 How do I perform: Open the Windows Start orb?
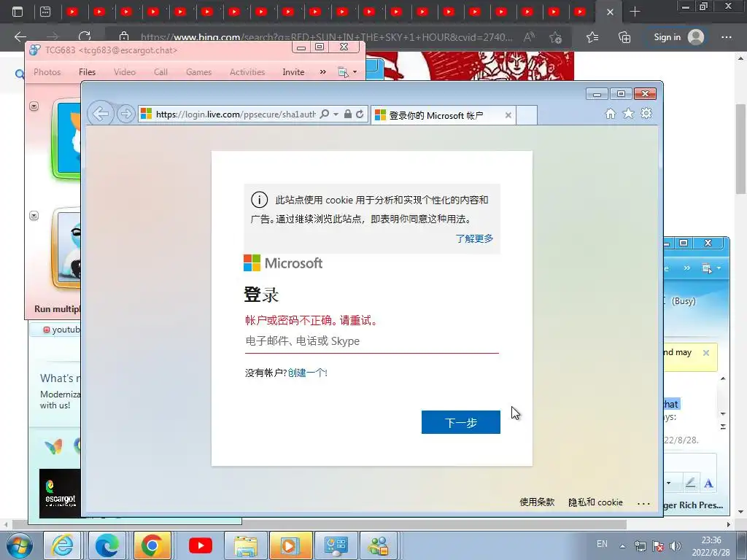coord(19,545)
